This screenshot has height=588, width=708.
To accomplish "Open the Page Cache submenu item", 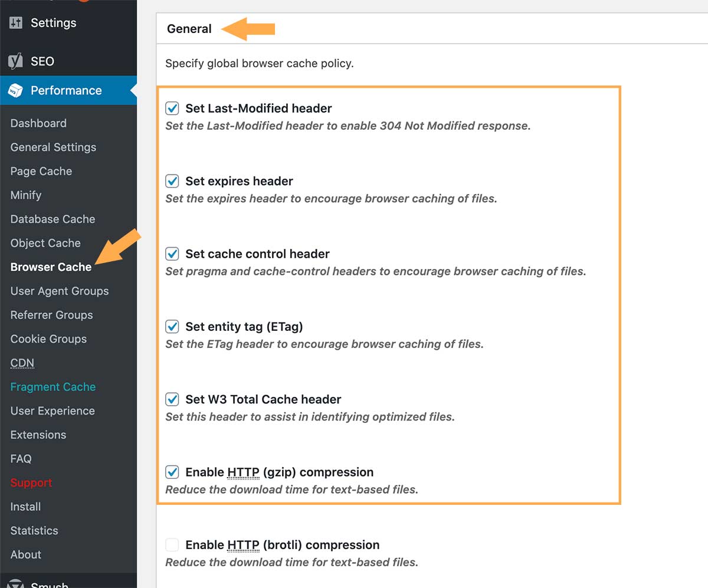I will [x=41, y=171].
